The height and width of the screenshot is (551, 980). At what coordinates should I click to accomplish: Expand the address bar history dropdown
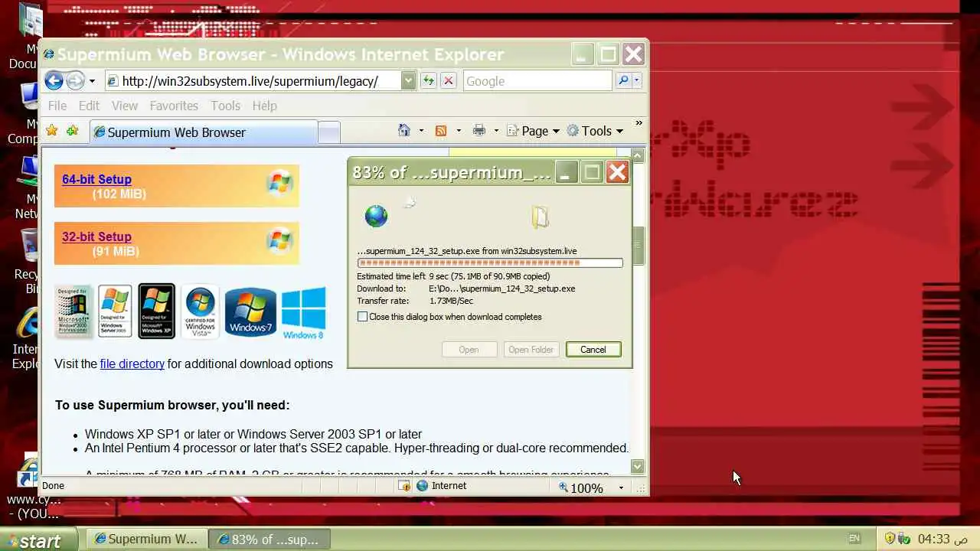coord(408,80)
